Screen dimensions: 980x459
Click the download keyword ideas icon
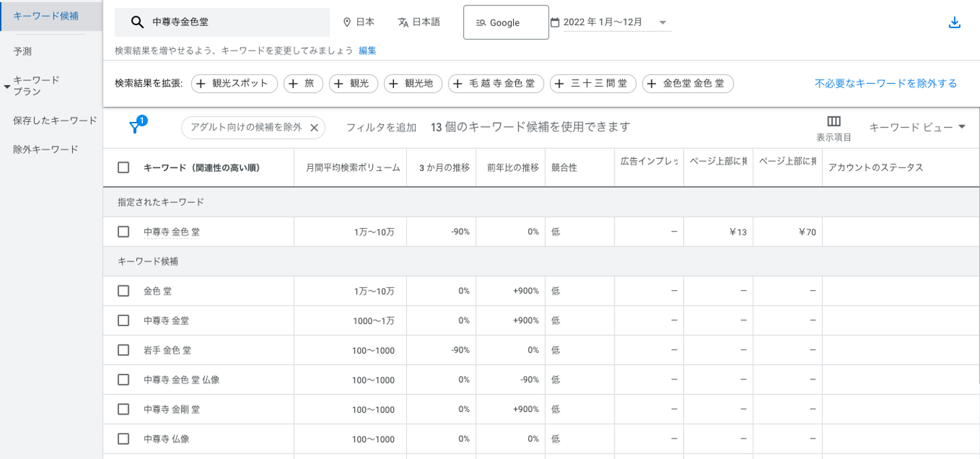[954, 22]
